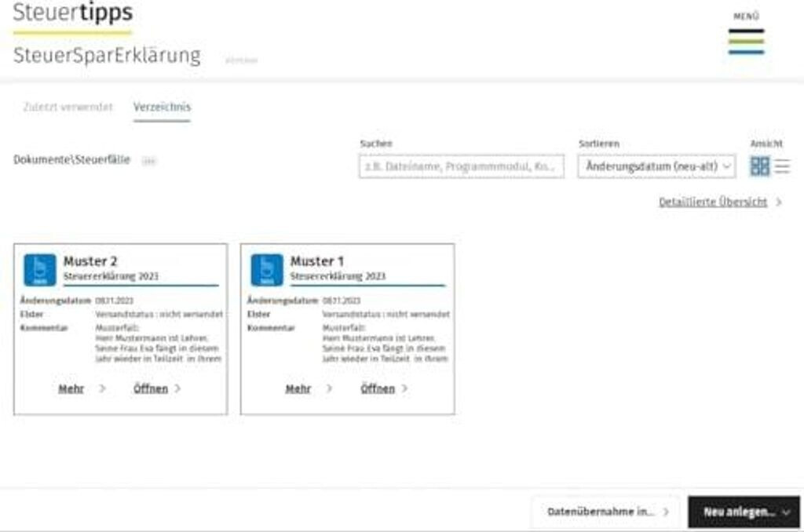This screenshot has width=804, height=532.
Task: Click the Muster 2 file icon
Action: click(x=39, y=269)
